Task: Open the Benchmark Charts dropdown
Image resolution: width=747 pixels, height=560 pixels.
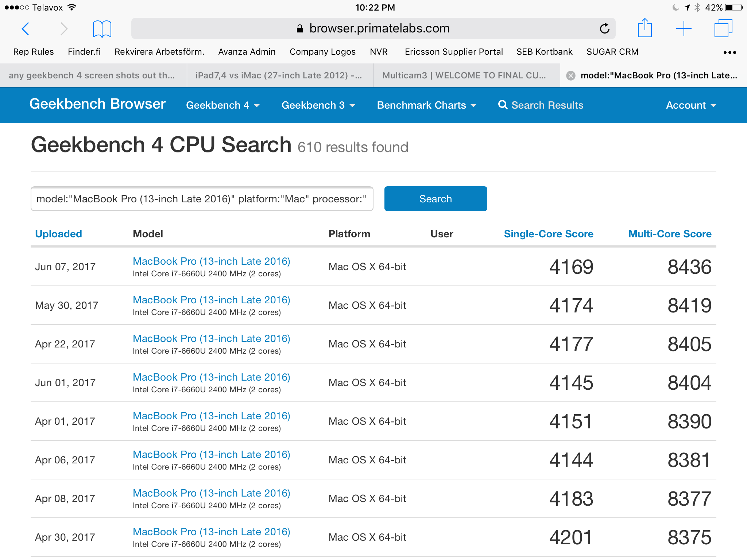Action: click(x=426, y=105)
